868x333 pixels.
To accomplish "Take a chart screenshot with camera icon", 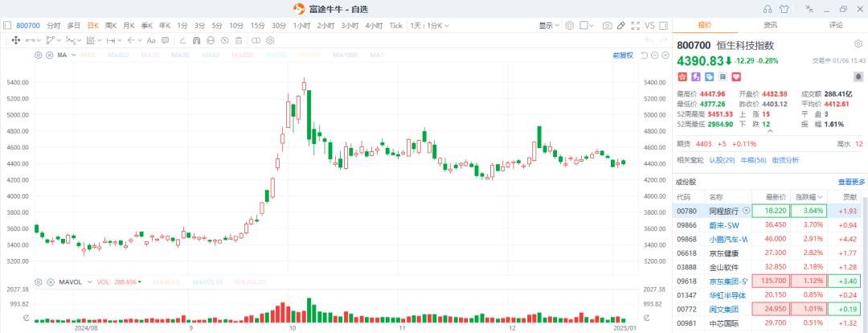I will coord(608,26).
